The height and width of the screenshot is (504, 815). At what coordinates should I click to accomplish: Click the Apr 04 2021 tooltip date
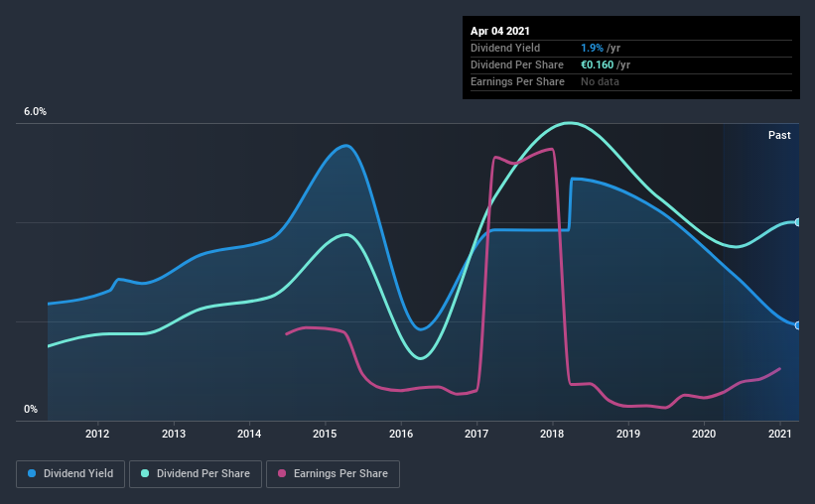(500, 31)
